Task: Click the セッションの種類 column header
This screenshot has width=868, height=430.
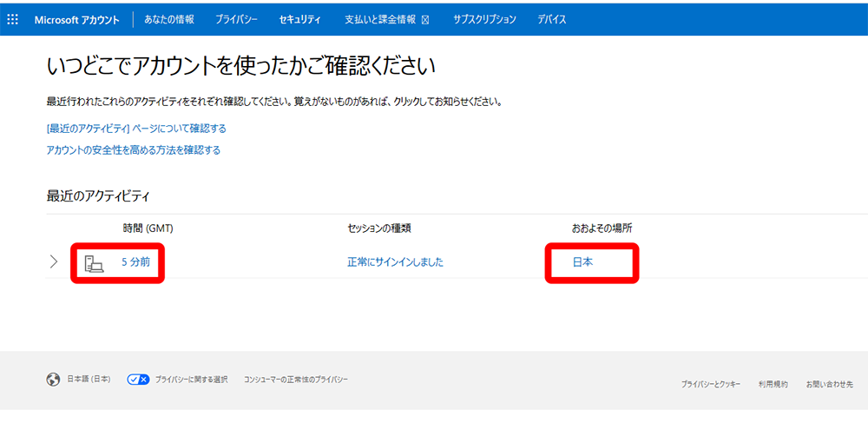Action: tap(379, 228)
